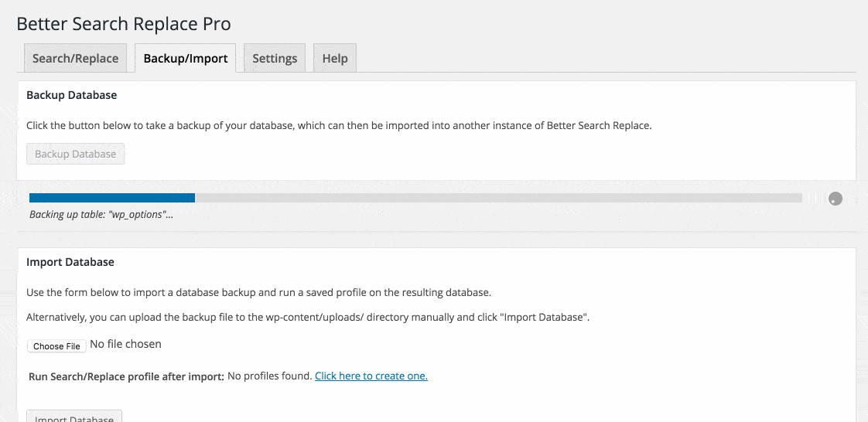Open the Settings tab
Viewport: 868px width, 422px height.
275,58
